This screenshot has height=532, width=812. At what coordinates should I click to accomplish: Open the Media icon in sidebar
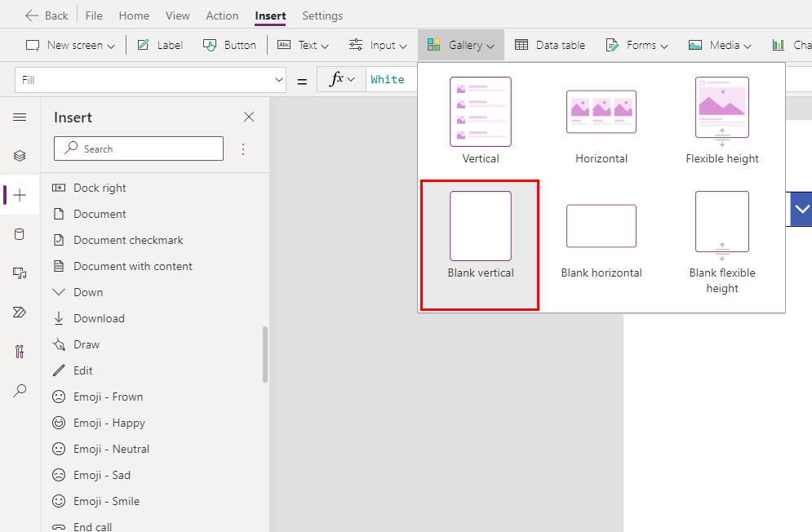(20, 273)
